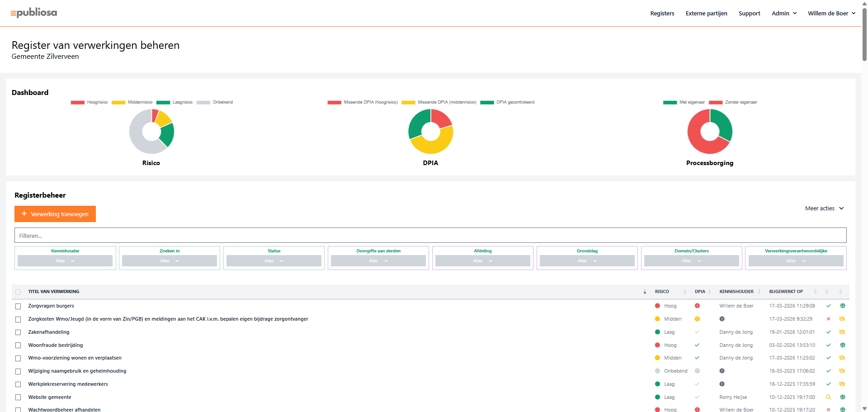Select the checkbox of the Zorgvragen burgers row
868x412 pixels.
pos(18,306)
